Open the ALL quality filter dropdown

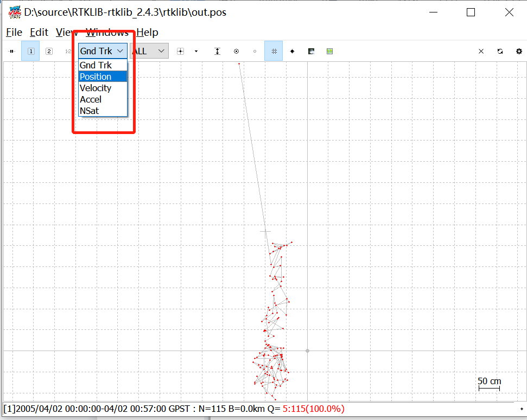(x=149, y=51)
